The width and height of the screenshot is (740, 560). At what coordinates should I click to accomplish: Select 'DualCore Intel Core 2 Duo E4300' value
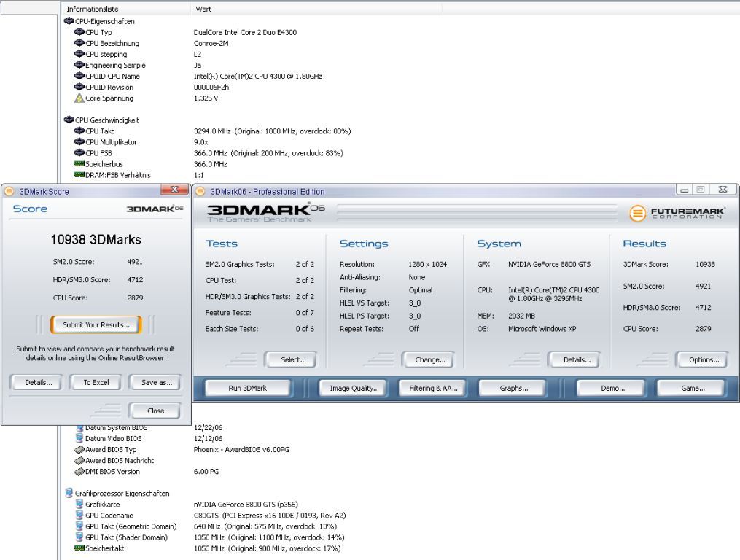coord(245,32)
